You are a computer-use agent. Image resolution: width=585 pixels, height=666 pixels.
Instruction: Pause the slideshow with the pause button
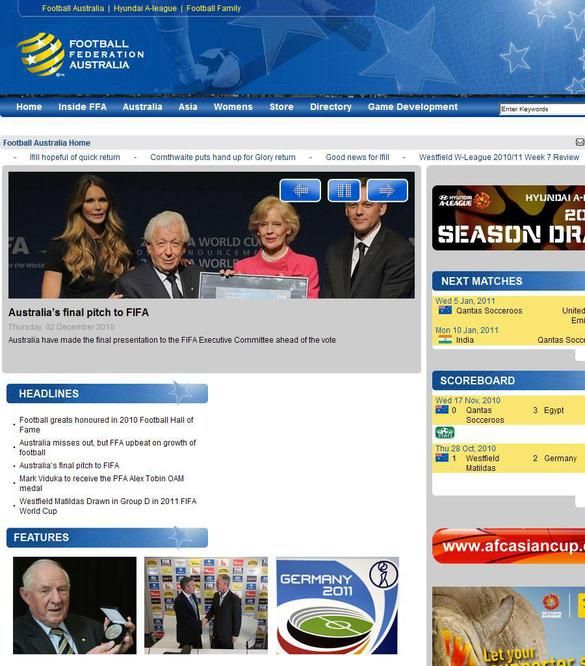point(344,190)
